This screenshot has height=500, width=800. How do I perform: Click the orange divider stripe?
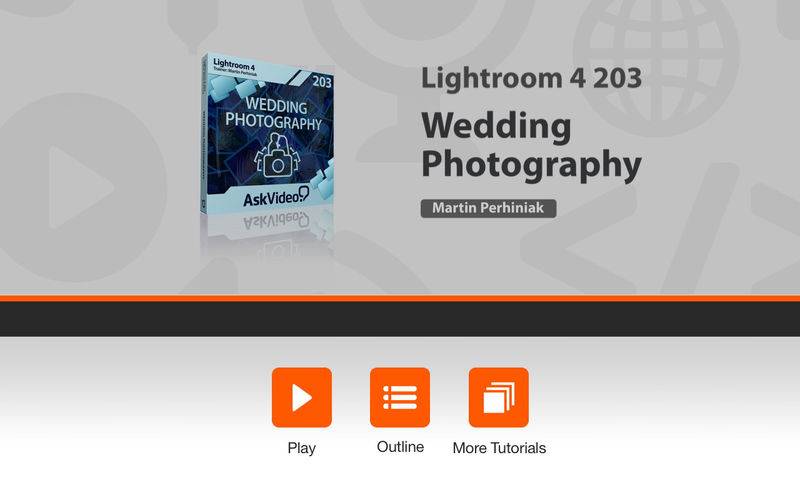(x=400, y=298)
